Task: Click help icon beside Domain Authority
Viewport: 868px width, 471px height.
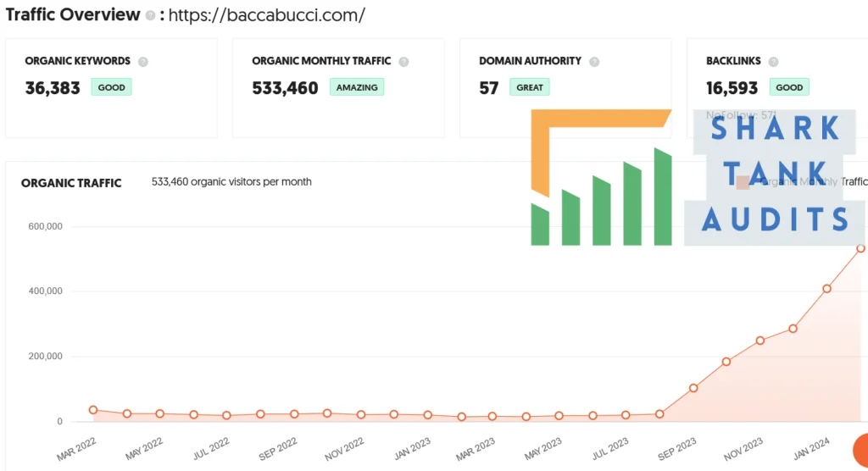Action: [594, 62]
